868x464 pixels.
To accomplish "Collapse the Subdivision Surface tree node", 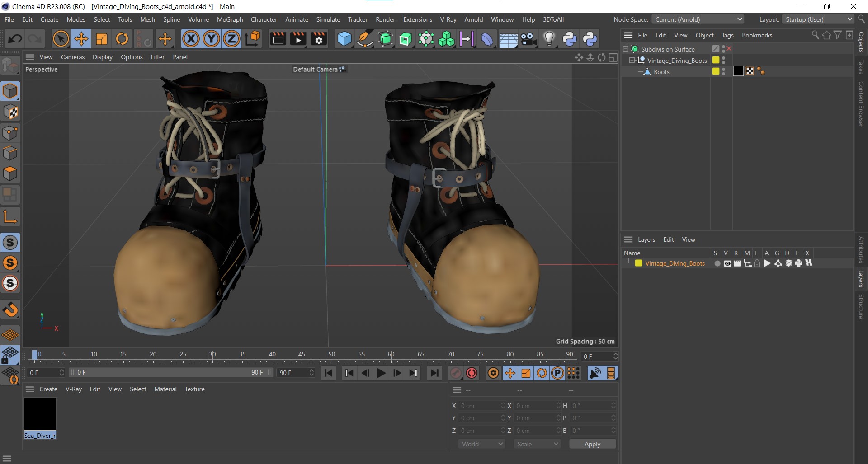I will pyautogui.click(x=626, y=49).
